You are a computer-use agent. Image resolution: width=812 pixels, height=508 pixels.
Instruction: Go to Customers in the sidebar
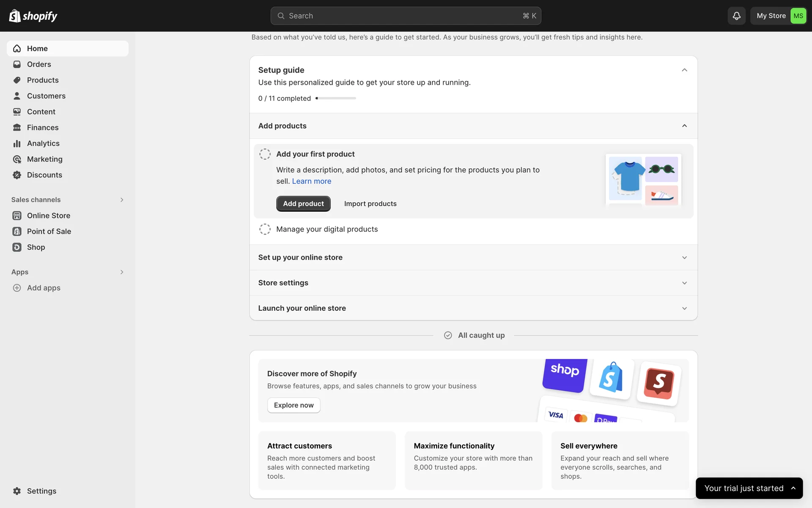tap(46, 96)
